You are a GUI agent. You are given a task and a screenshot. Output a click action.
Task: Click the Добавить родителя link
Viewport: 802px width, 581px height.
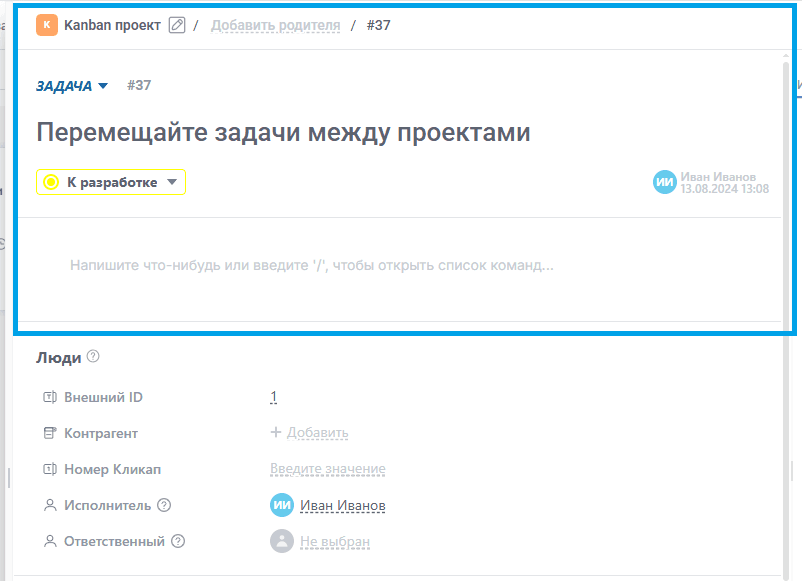275,25
